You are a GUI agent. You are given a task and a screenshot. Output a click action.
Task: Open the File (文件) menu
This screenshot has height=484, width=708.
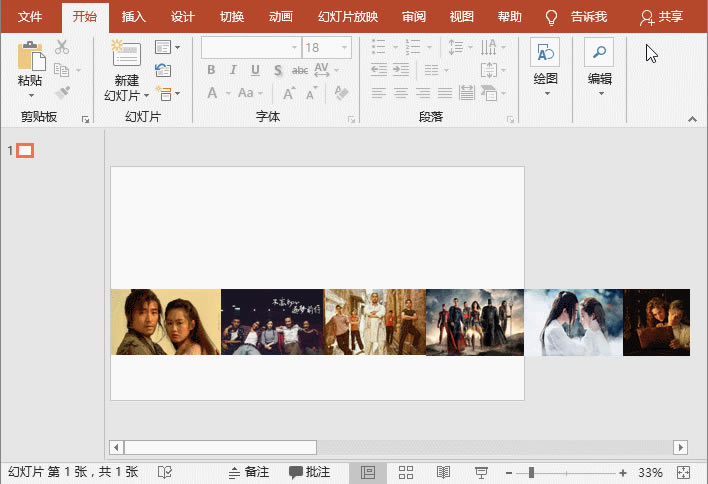(x=30, y=17)
